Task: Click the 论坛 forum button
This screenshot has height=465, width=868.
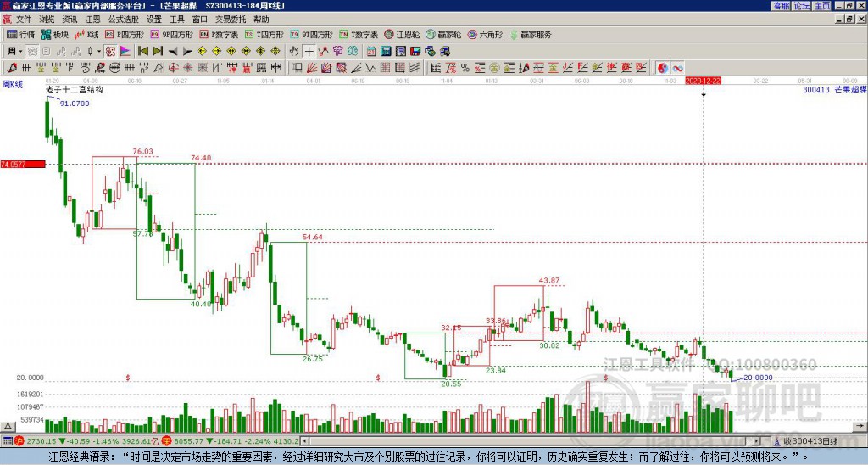Action: click(x=801, y=6)
